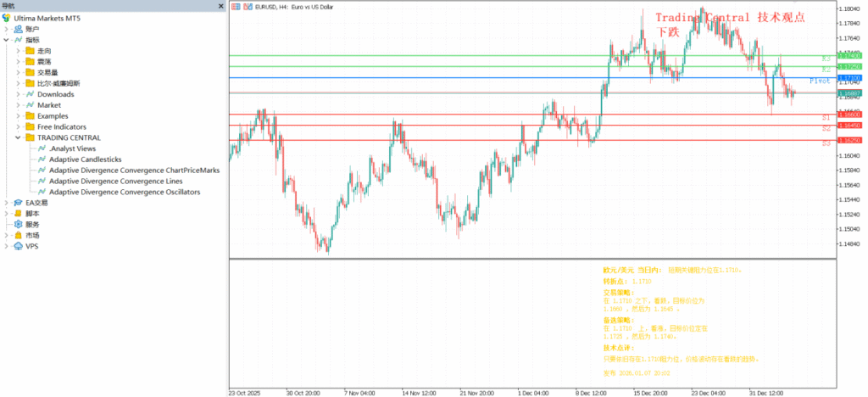Viewport: 868px width, 397px height.
Task: Expand the 比尔·威廉姆斯 folder arrow
Action: click(19, 83)
